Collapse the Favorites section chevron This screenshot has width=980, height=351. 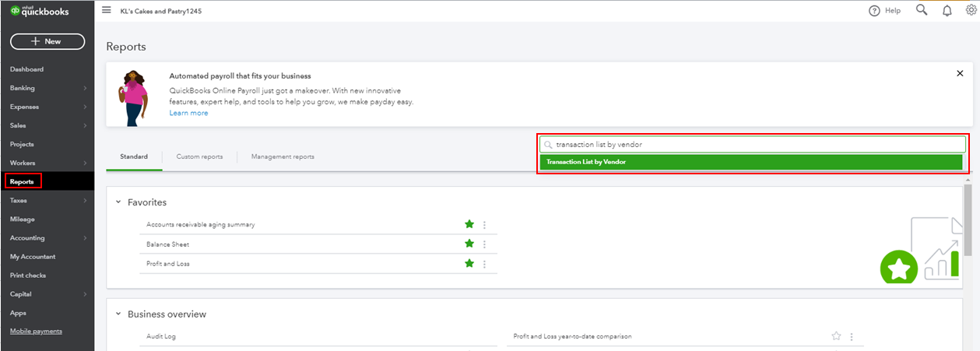(x=118, y=202)
